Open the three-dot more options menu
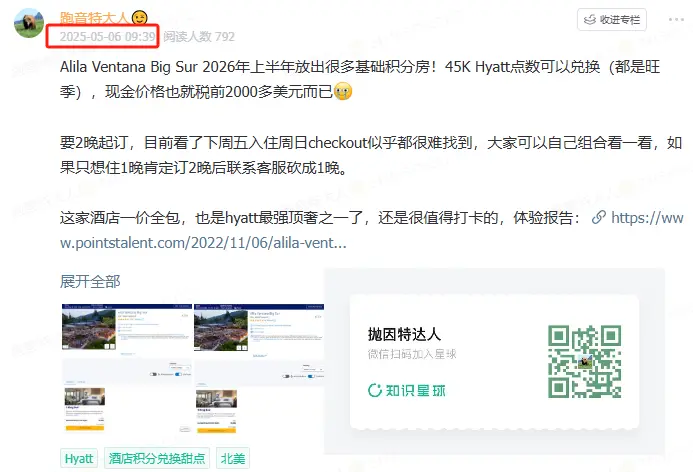Viewport: 693px width, 472px height. 676,19
